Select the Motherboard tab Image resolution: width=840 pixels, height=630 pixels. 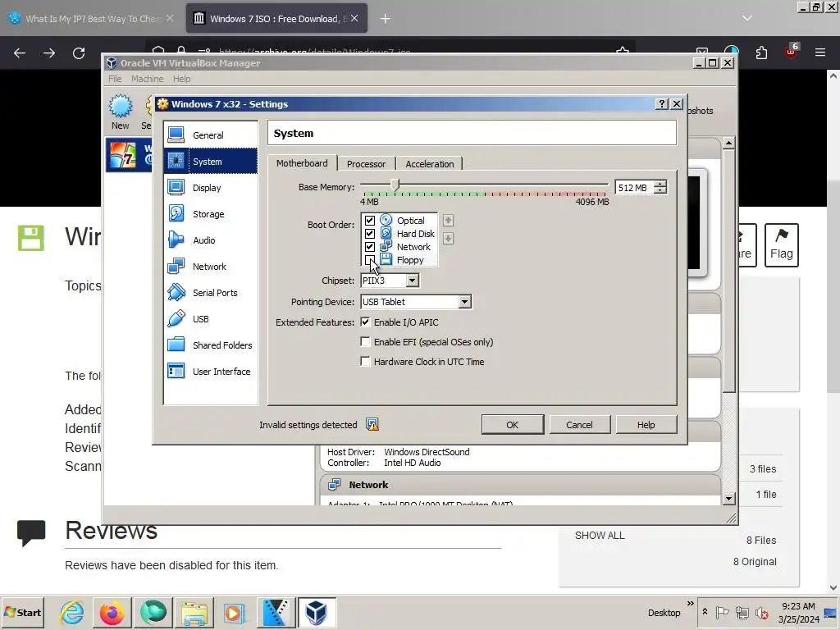(x=302, y=163)
